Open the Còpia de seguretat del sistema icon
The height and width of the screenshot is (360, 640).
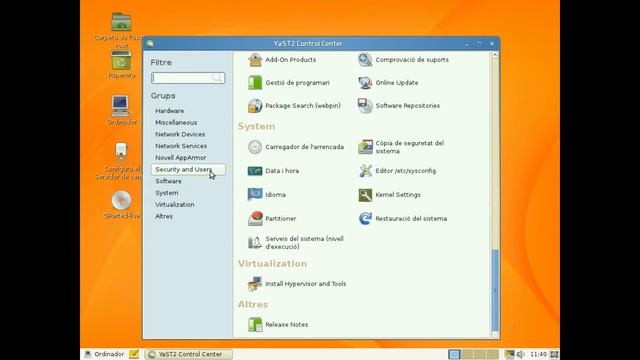[365, 147]
